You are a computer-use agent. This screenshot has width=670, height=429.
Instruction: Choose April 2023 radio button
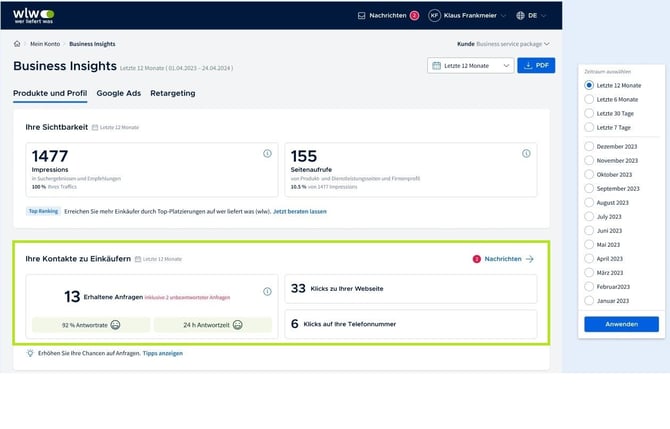589,259
